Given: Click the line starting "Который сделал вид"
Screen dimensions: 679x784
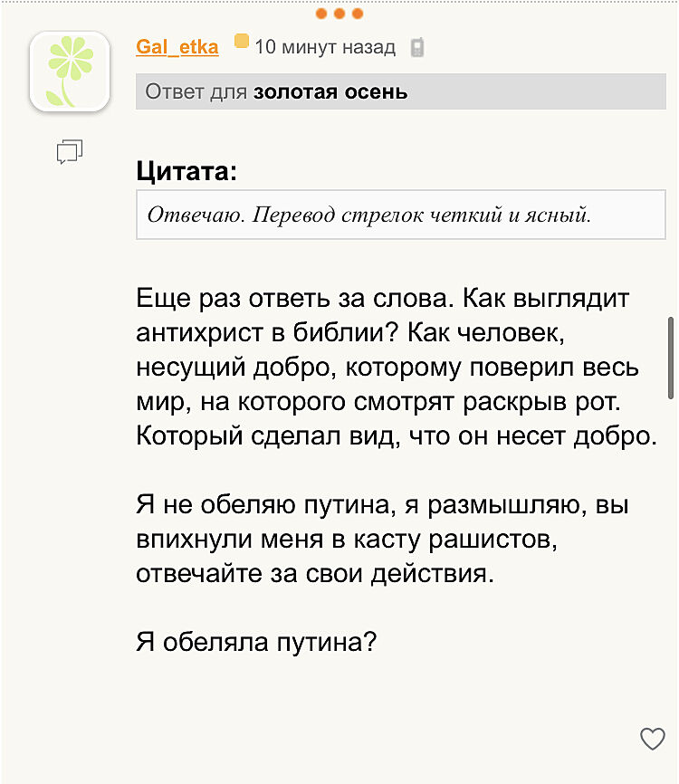Looking at the screenshot, I should [x=396, y=435].
